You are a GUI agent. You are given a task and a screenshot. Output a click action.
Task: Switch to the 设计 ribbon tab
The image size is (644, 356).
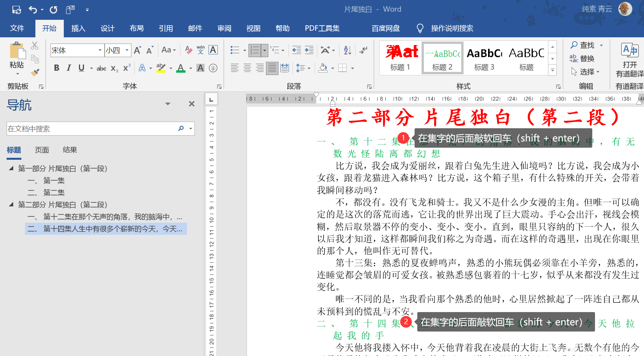pyautogui.click(x=108, y=28)
